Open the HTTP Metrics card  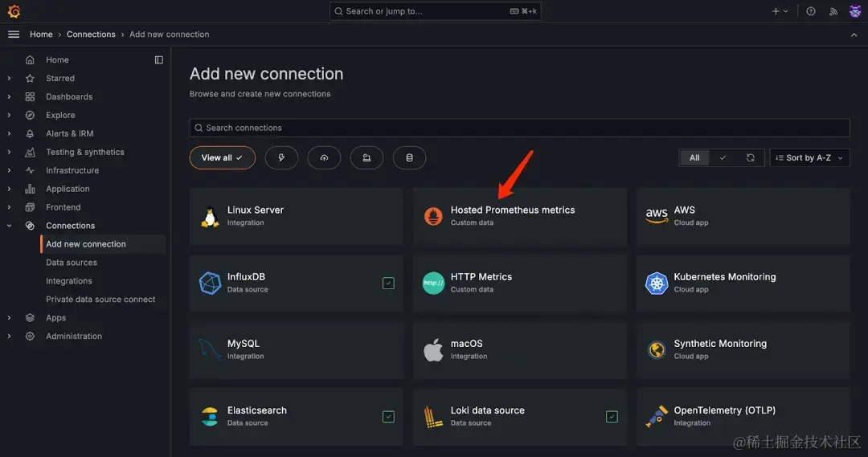click(x=520, y=284)
